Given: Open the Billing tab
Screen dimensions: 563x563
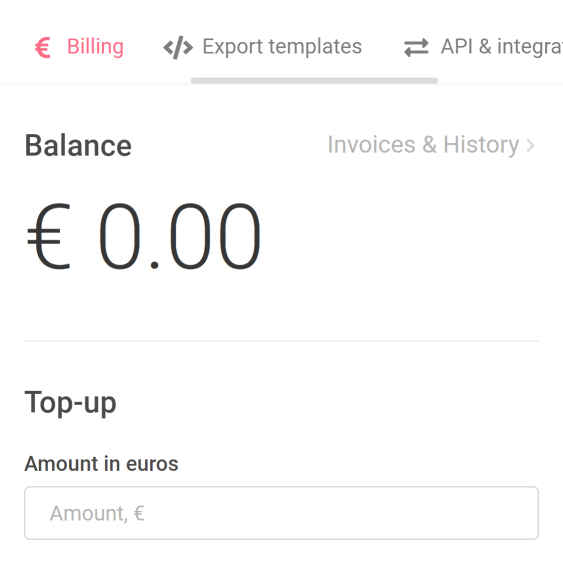Looking at the screenshot, I should point(79,47).
